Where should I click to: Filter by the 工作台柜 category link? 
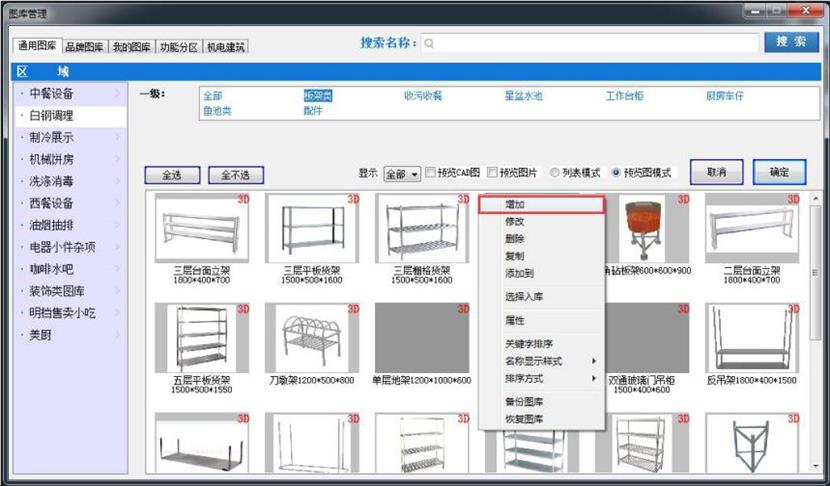(x=625, y=96)
